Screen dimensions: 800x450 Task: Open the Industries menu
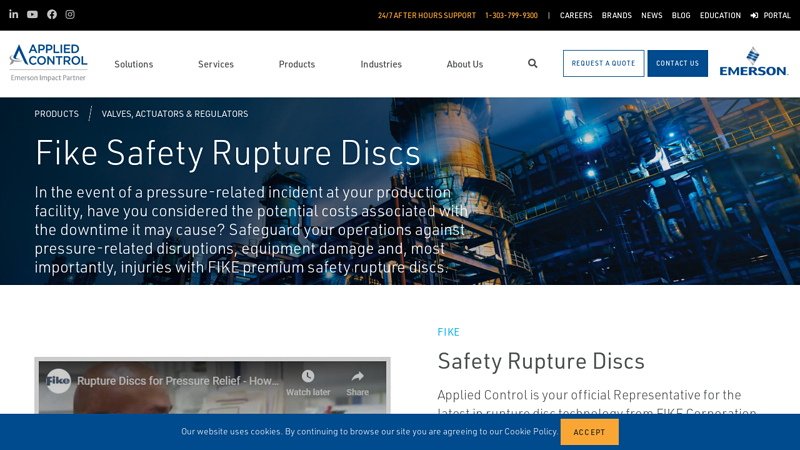(x=381, y=64)
